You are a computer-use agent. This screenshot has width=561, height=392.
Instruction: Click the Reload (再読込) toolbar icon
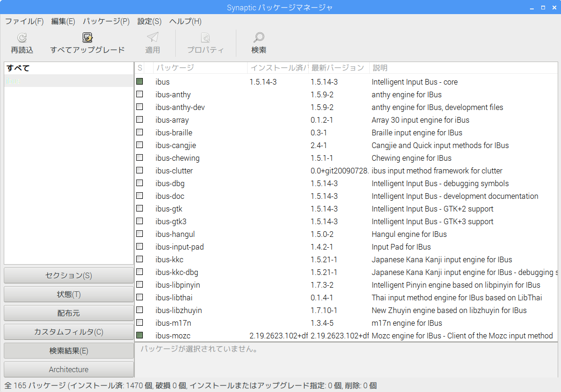(22, 38)
